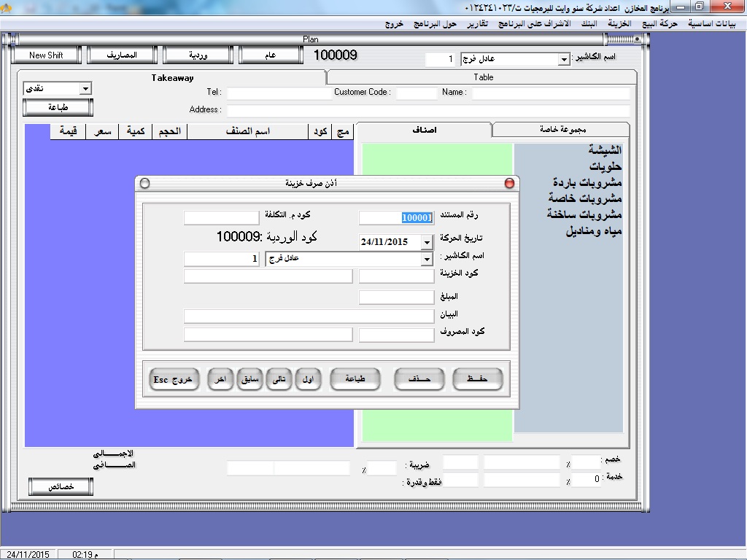
Task: Go to next record with تالى button
Action: [x=279, y=379]
